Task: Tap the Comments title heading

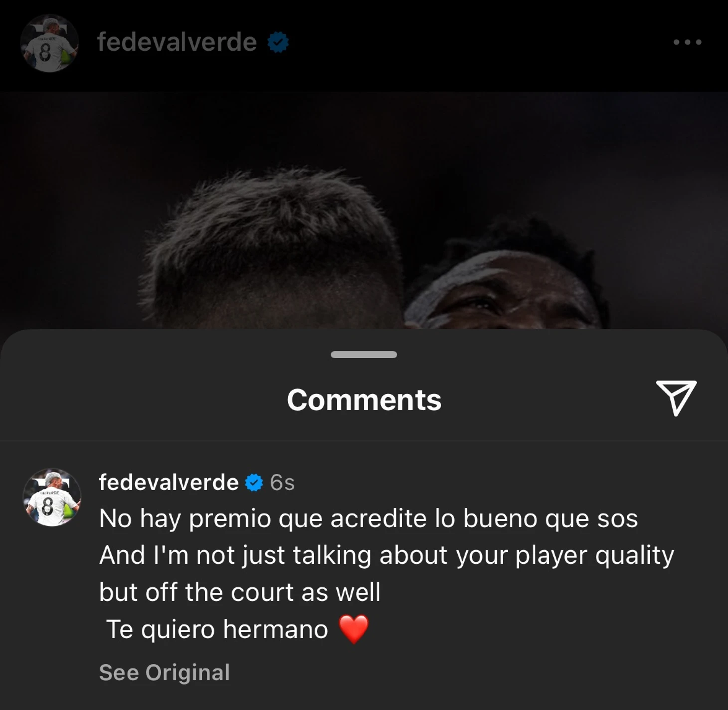Action: coord(364,400)
